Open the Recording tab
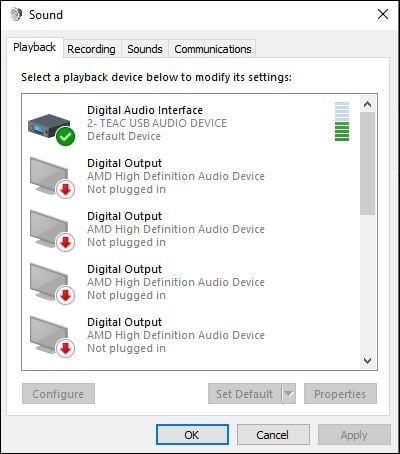Image resolution: width=400 pixels, height=454 pixels. pos(91,49)
